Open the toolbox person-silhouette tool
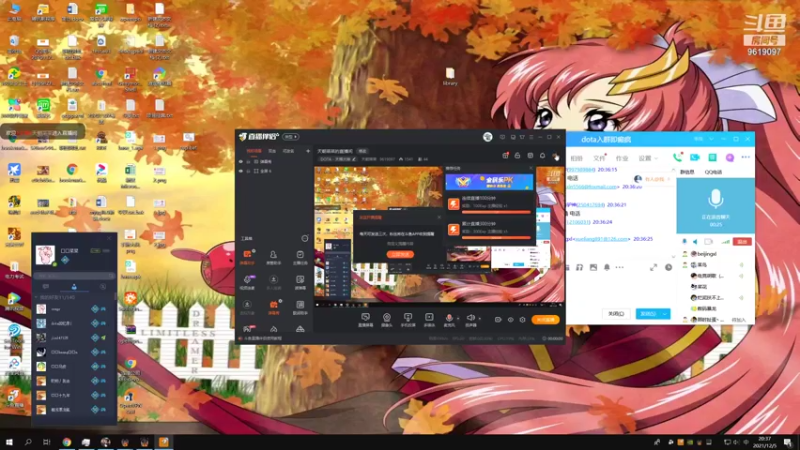Image resolution: width=800 pixels, height=450 pixels. [x=273, y=257]
